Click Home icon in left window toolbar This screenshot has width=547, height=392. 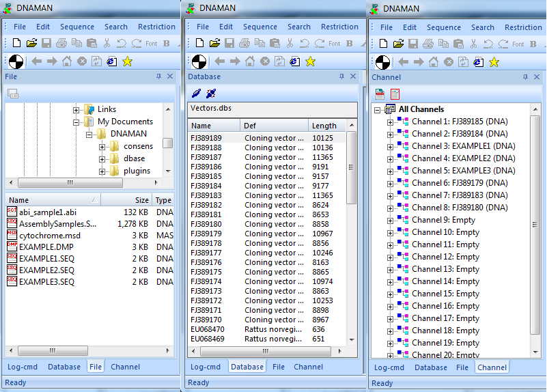[x=67, y=61]
